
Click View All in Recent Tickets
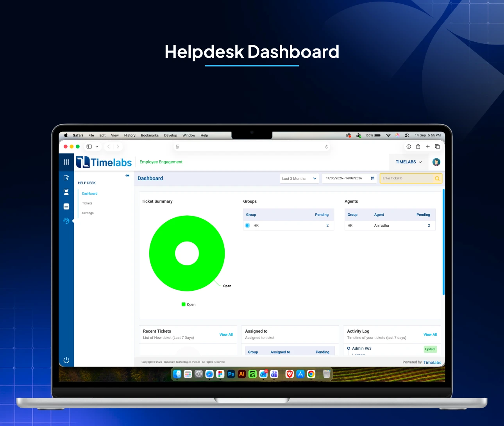(x=226, y=335)
